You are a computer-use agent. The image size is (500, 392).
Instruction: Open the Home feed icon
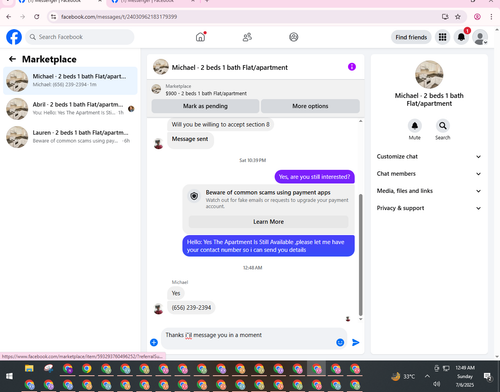click(200, 37)
